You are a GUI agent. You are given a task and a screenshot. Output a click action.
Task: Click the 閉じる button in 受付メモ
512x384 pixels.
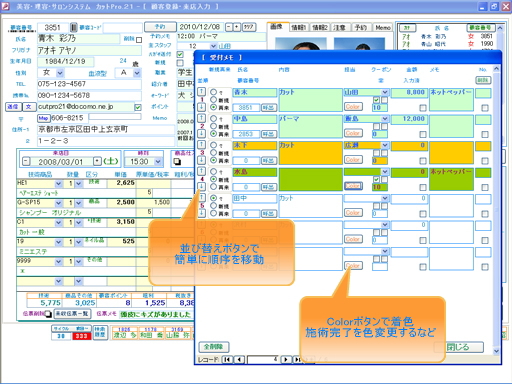pos(458,347)
